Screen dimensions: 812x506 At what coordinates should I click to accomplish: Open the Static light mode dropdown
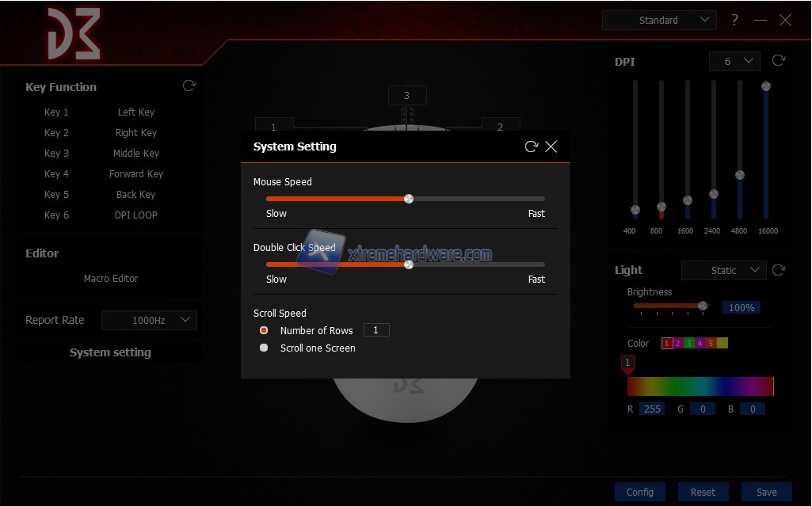click(723, 270)
